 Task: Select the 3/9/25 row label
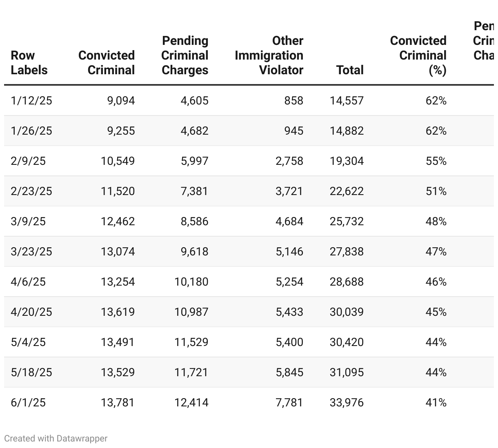pos(28,221)
